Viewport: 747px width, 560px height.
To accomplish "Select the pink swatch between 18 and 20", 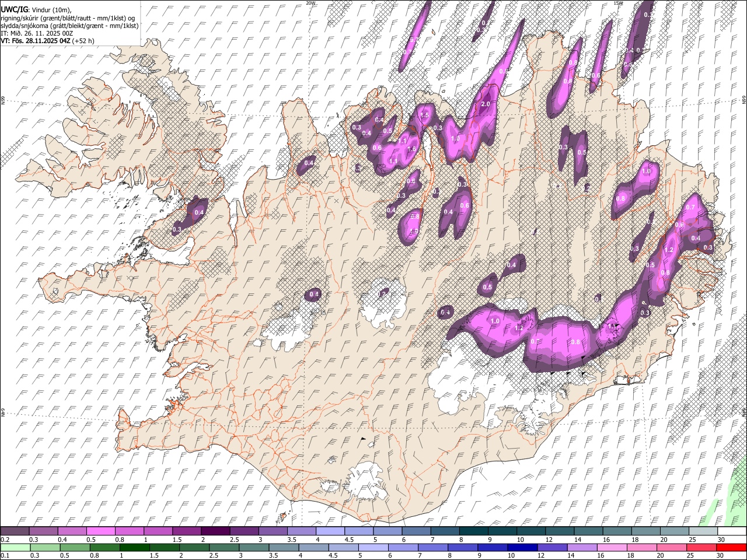I will [x=642, y=547].
